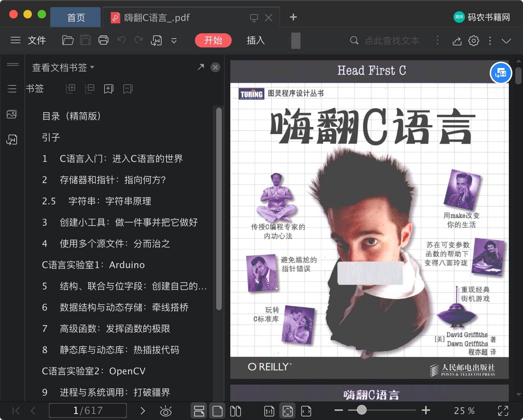This screenshot has width=523, height=420.
Task: Go to previous page arrow
Action: pos(33,411)
